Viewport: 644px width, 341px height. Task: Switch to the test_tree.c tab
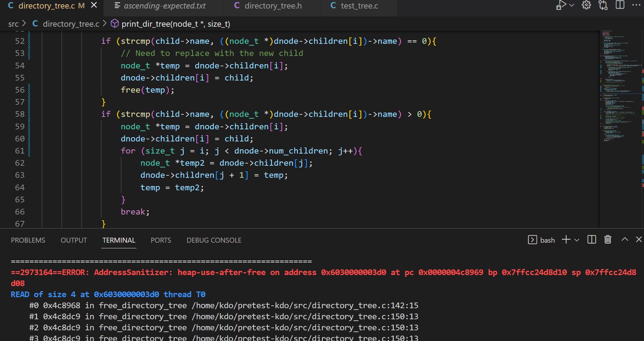[x=359, y=6]
